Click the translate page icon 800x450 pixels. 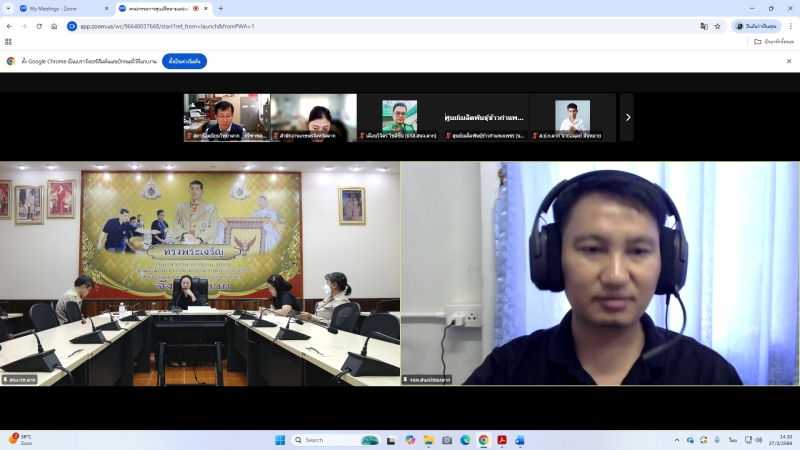(x=703, y=26)
